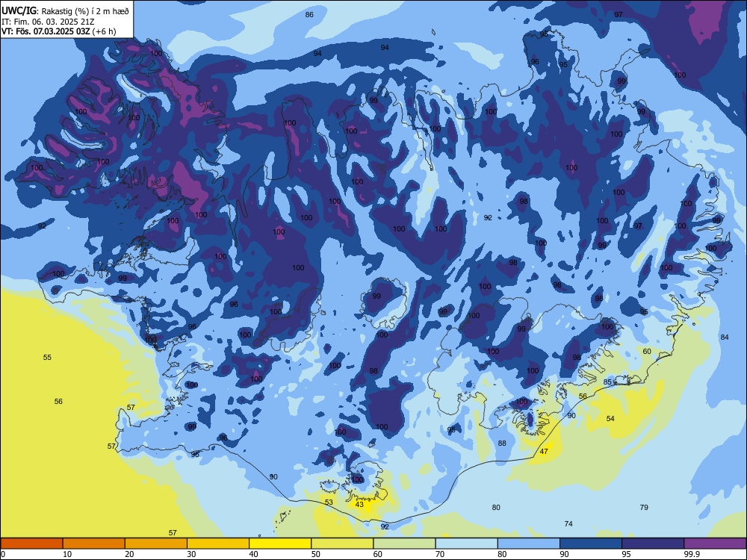Click the 70–80% pale blue legend swatch
The height and width of the screenshot is (560, 747).
pyautogui.click(x=467, y=544)
